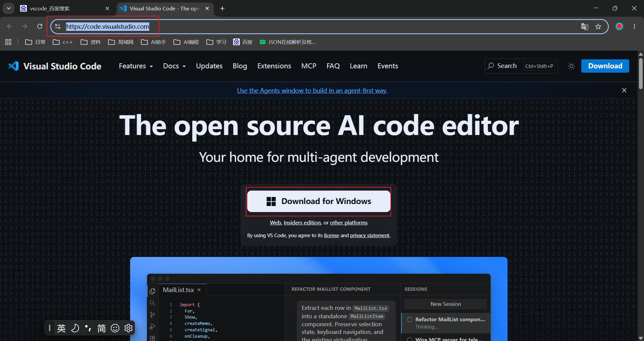
Task: Open the Learn page
Action: click(359, 66)
